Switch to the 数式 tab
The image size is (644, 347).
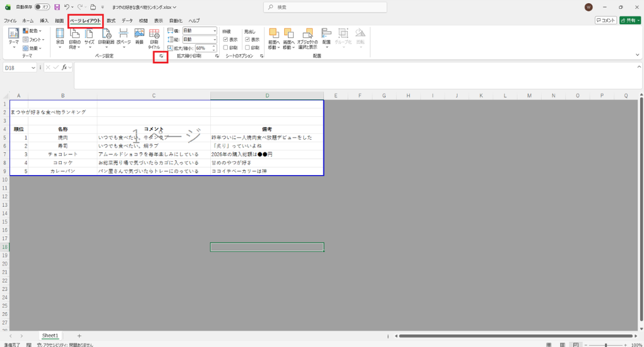pos(111,21)
